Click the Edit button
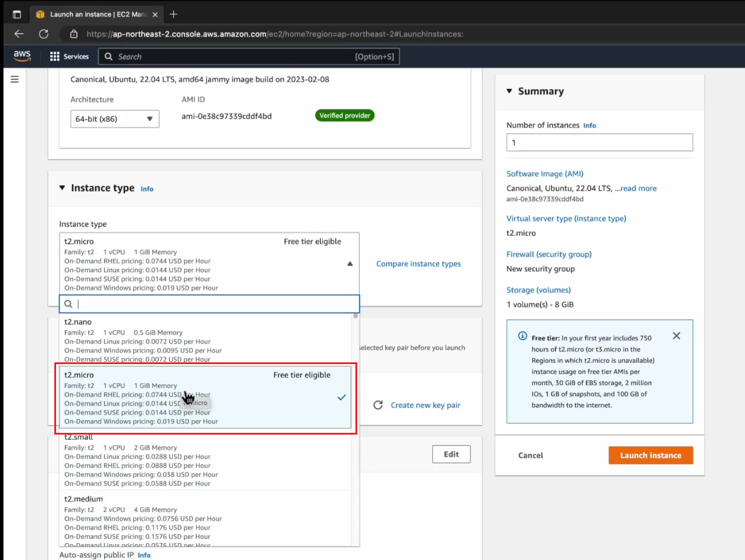The height and width of the screenshot is (560, 745). pyautogui.click(x=451, y=454)
